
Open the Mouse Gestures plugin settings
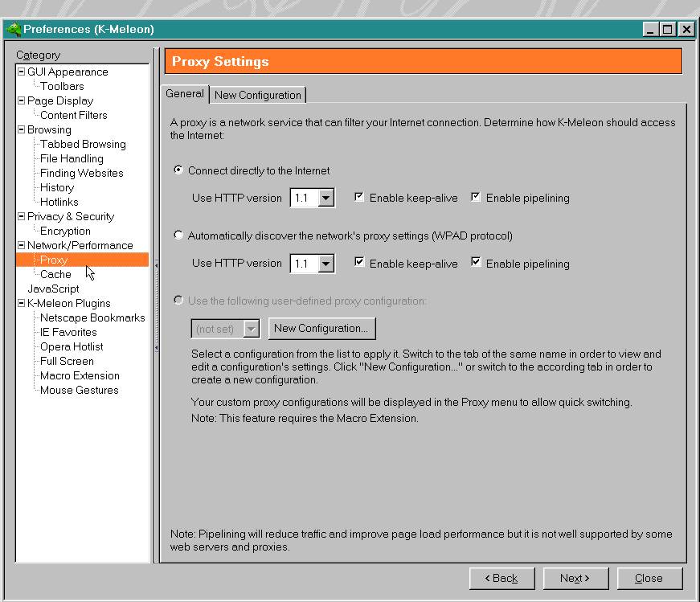click(79, 391)
